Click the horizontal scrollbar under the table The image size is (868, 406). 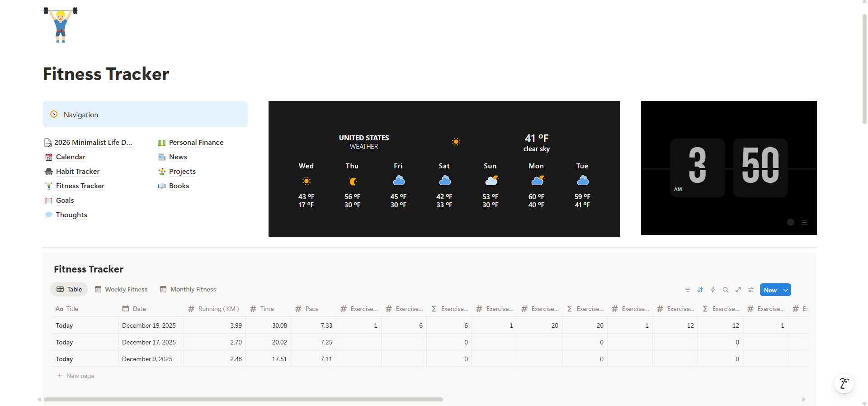click(x=243, y=399)
